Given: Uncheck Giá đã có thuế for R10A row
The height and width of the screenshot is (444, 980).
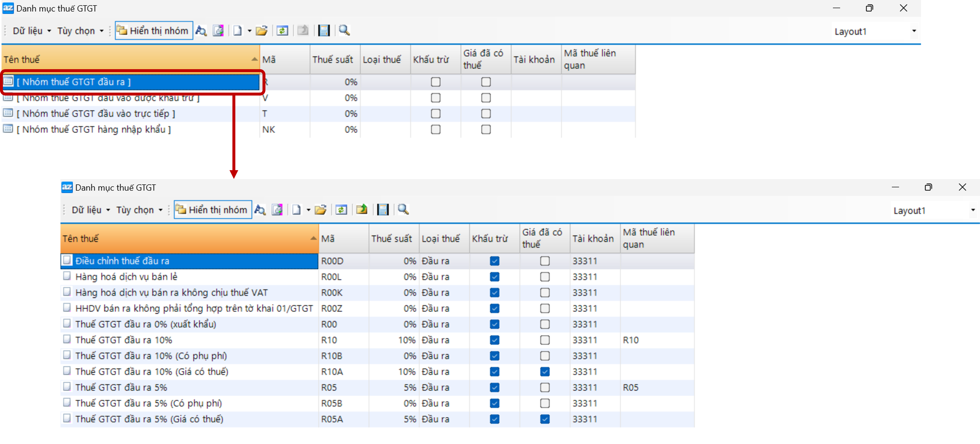Looking at the screenshot, I should point(544,372).
